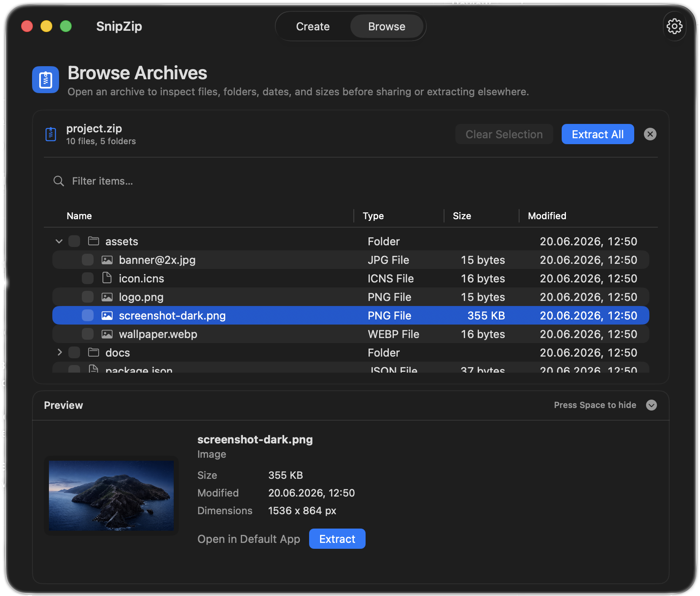This screenshot has height=596, width=700.
Task: Select the docs folder name
Action: (x=118, y=353)
